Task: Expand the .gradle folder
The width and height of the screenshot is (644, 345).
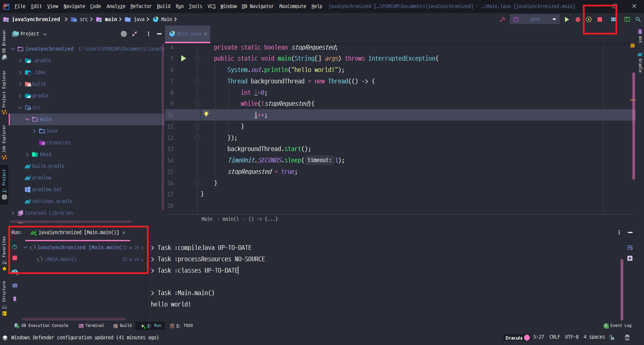Action: [x=20, y=61]
